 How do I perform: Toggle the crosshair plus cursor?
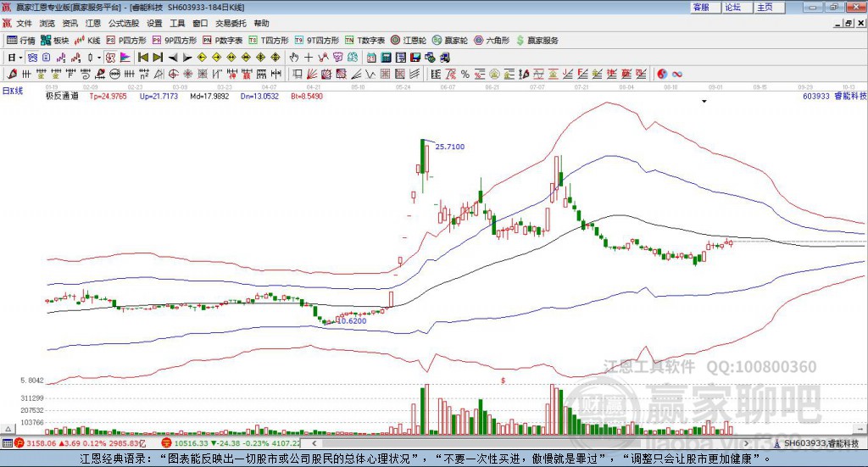click(309, 58)
